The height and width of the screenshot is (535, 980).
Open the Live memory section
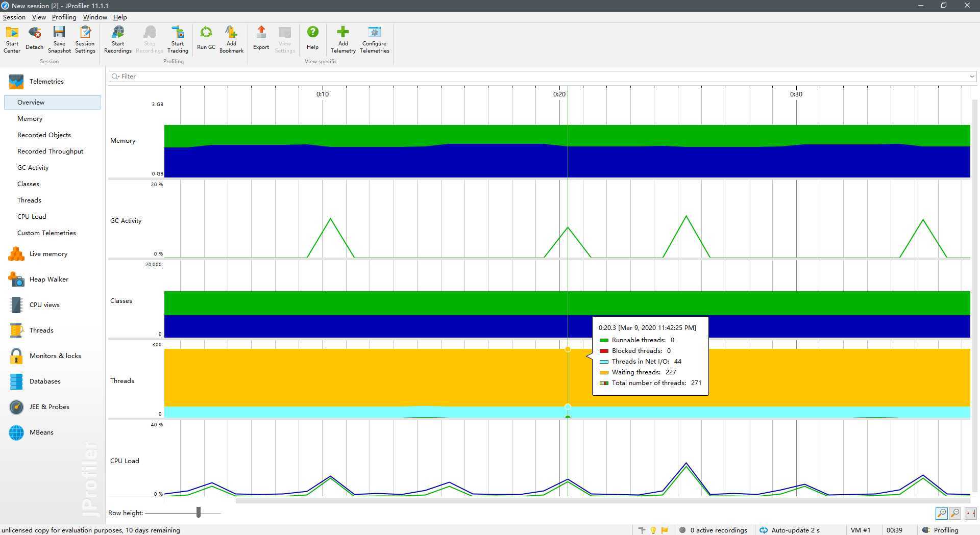(x=48, y=253)
